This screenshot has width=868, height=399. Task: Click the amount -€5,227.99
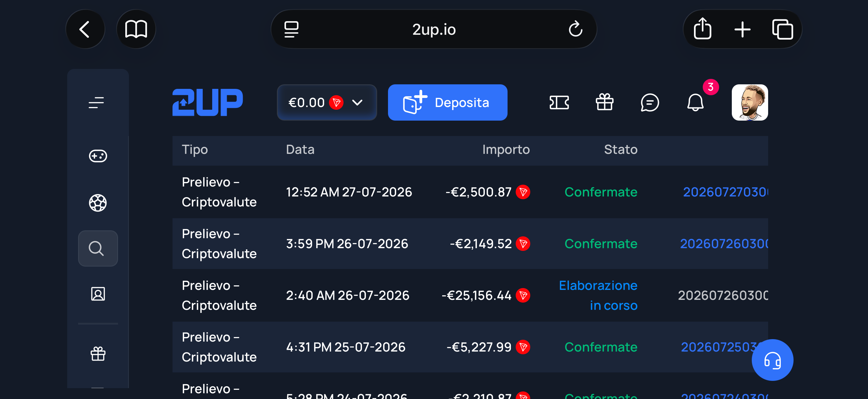[x=479, y=347]
